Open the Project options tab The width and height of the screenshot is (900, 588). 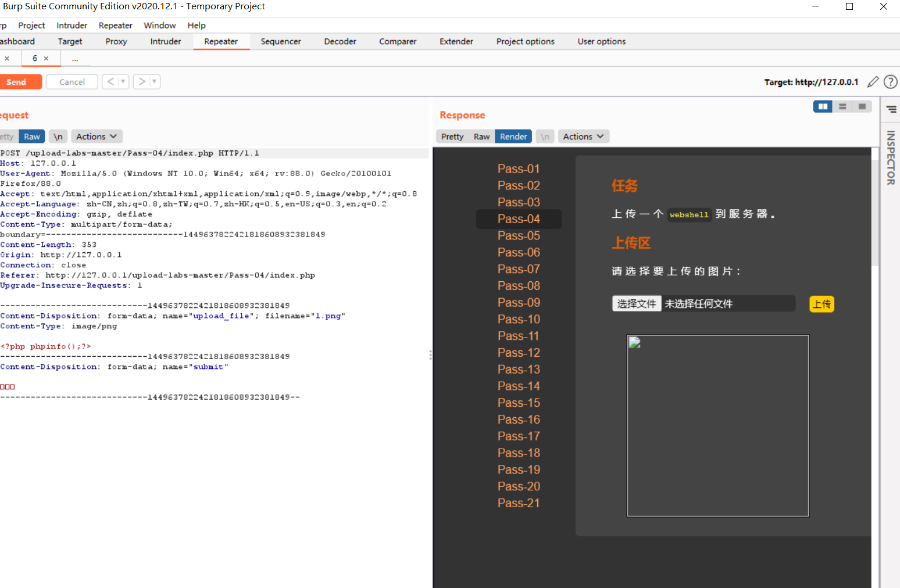point(526,42)
